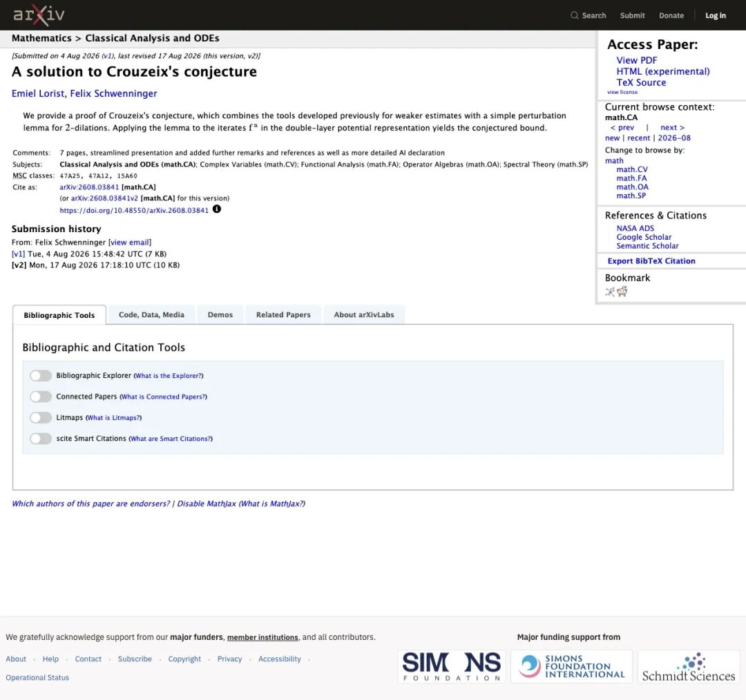746x700 pixels.
Task: Open the recent listings link
Action: (x=638, y=138)
